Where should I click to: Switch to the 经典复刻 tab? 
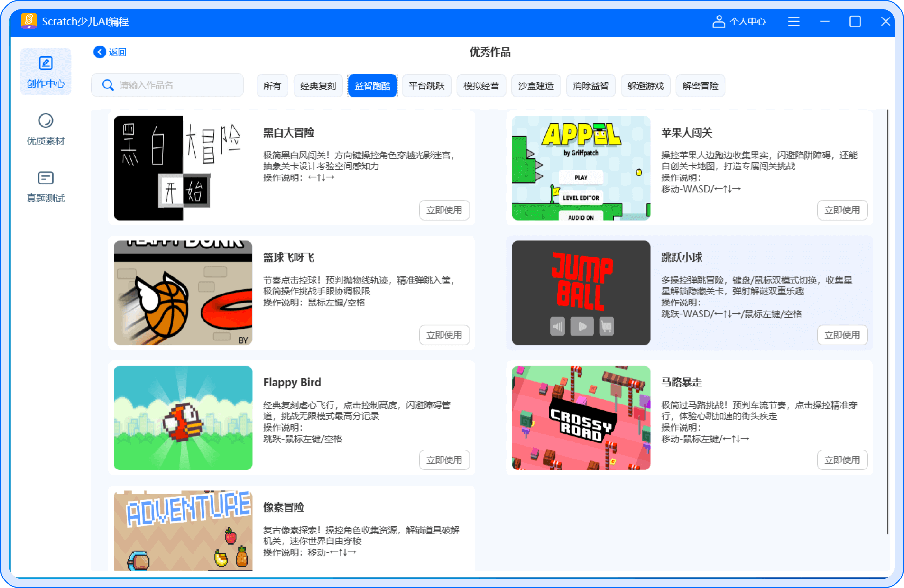coord(318,86)
